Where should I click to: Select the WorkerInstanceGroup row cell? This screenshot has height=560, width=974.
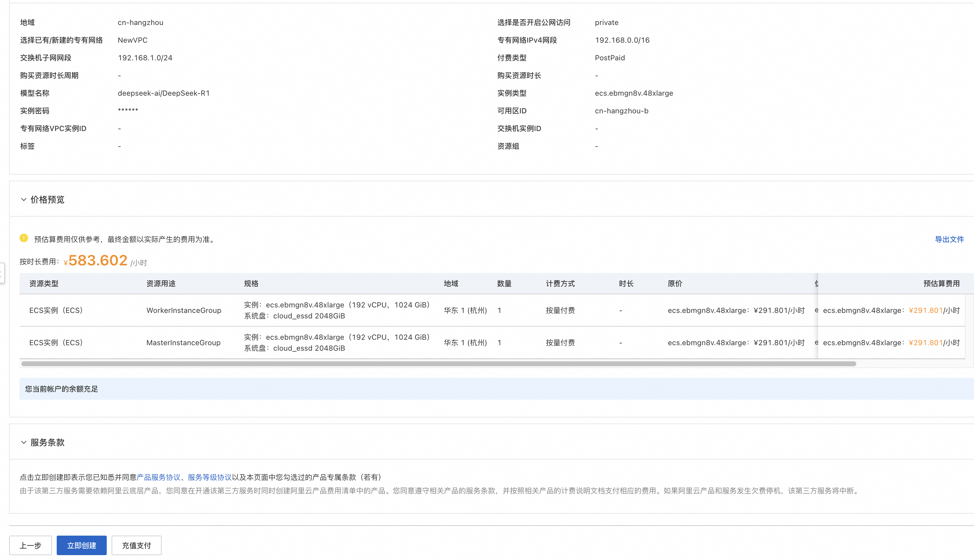(184, 310)
